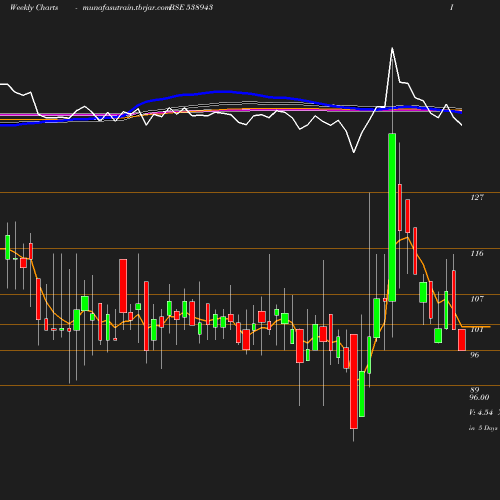Select the 96 price axis label

coord(475,355)
